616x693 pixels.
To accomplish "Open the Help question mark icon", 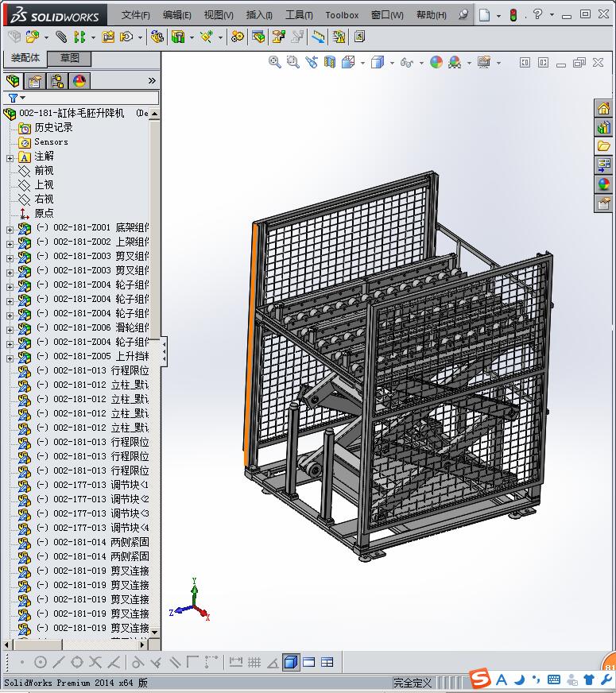I will pos(537,14).
